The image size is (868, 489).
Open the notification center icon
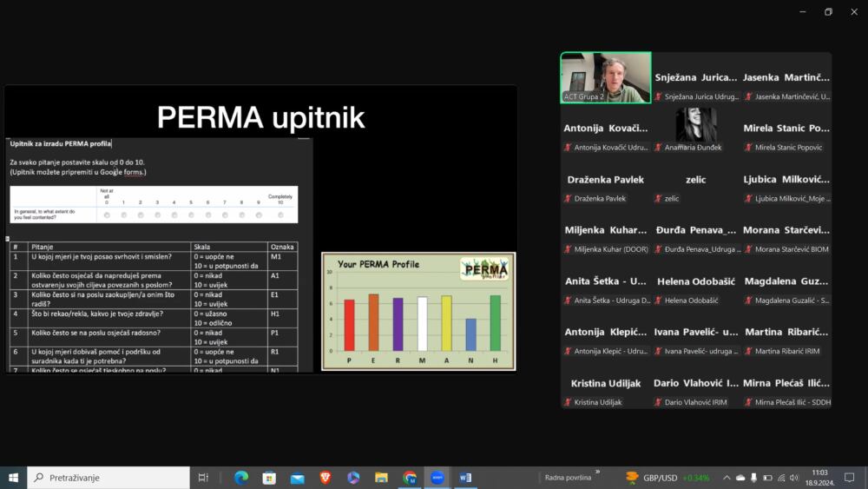pyautogui.click(x=849, y=478)
